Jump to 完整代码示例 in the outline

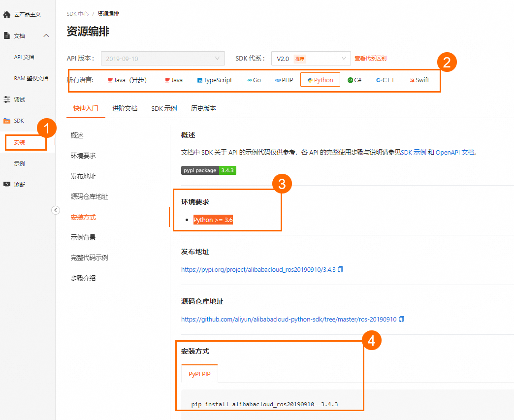coord(89,258)
